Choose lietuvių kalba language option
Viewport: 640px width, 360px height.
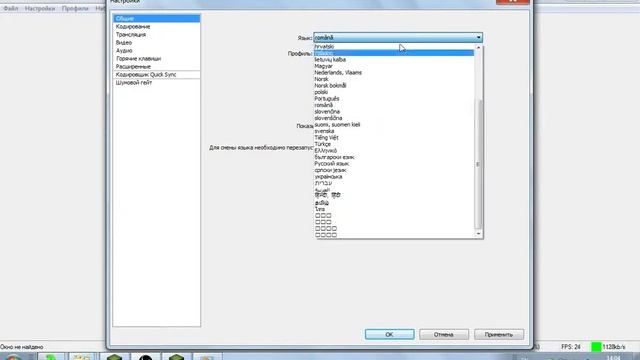click(330, 60)
